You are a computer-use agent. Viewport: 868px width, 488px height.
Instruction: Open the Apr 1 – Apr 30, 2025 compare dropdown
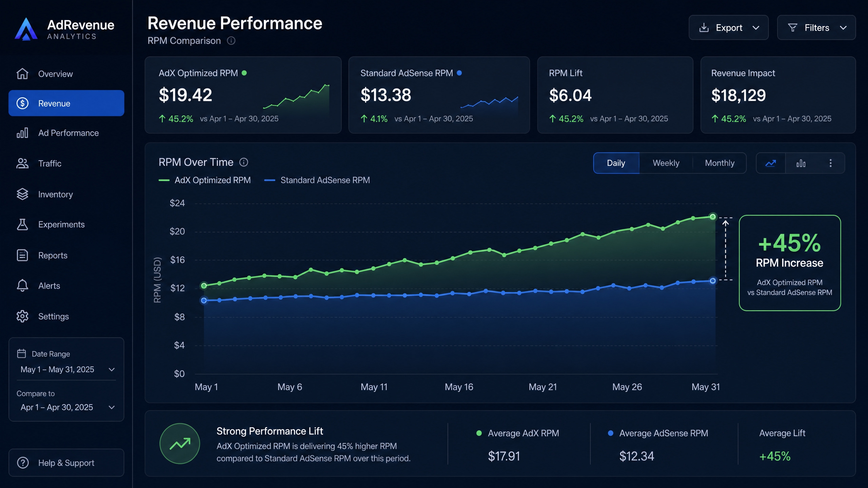coord(67,407)
